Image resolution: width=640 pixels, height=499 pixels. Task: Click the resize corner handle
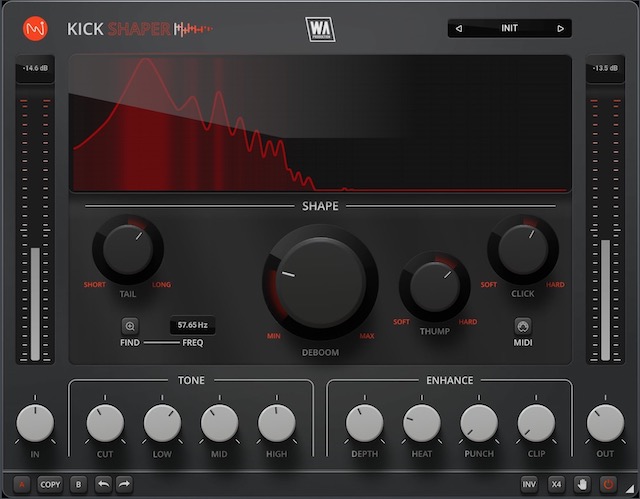[632, 492]
